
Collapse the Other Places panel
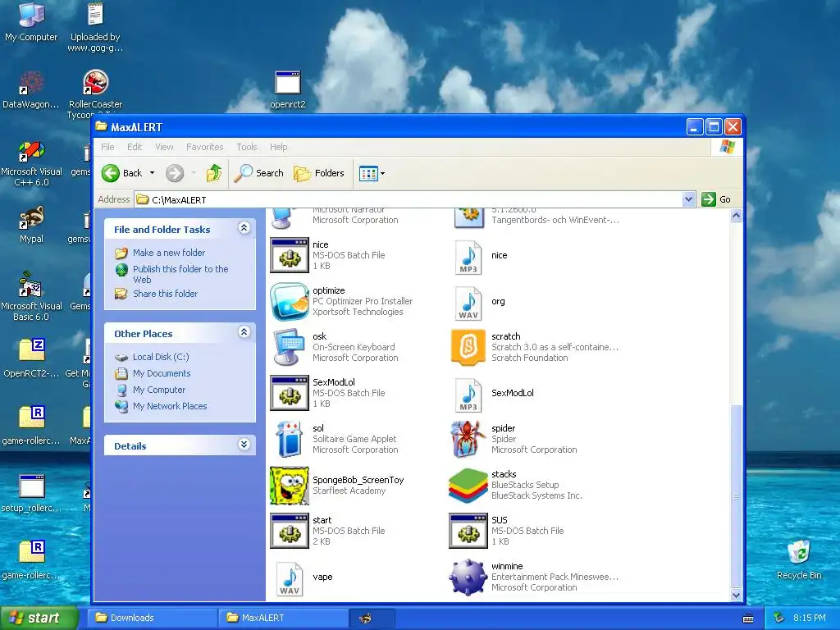tap(244, 332)
